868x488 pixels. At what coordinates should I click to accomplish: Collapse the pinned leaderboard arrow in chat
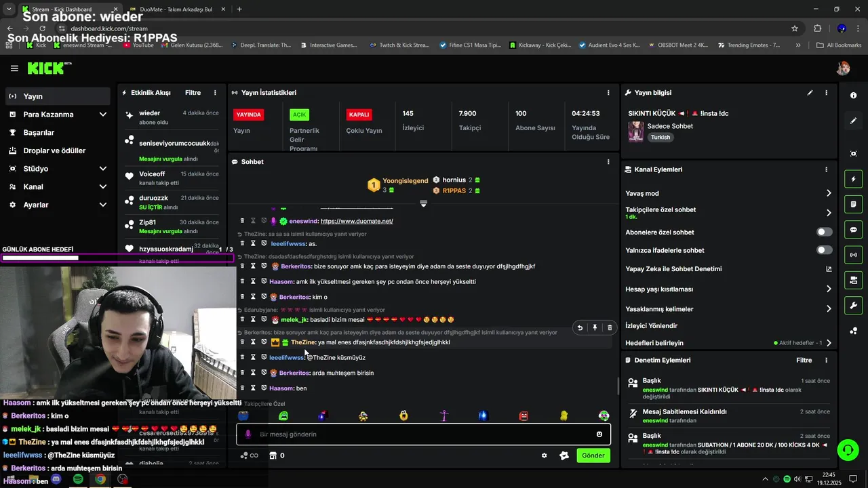pos(423,203)
